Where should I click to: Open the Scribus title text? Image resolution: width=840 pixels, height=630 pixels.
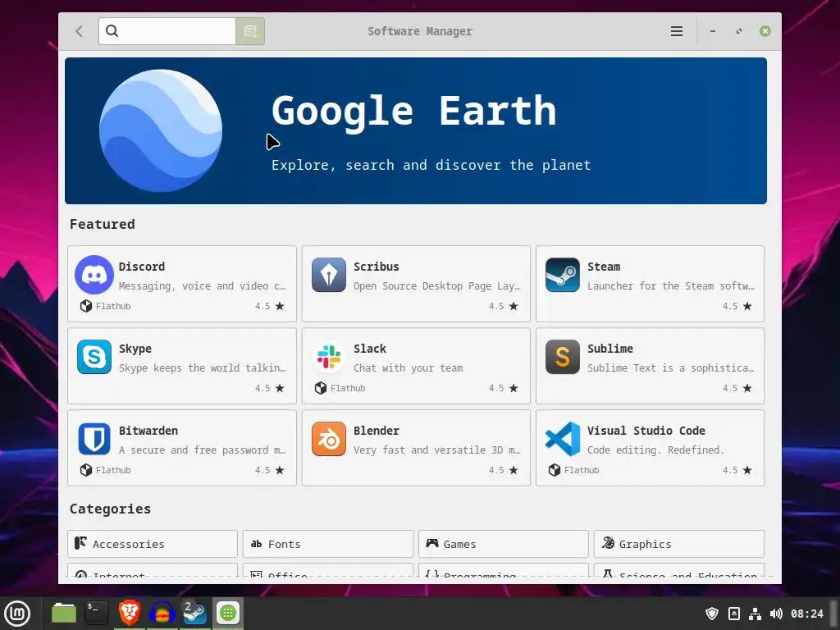coord(376,267)
